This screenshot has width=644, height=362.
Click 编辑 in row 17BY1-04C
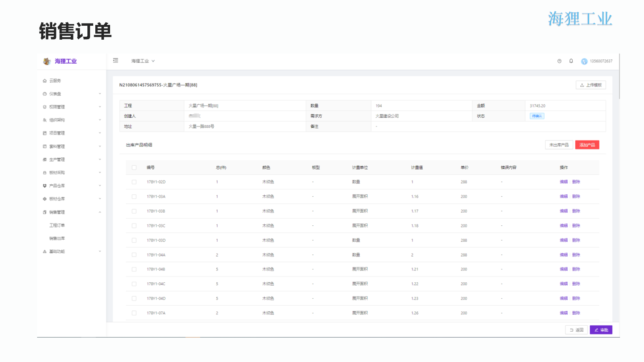pos(563,284)
